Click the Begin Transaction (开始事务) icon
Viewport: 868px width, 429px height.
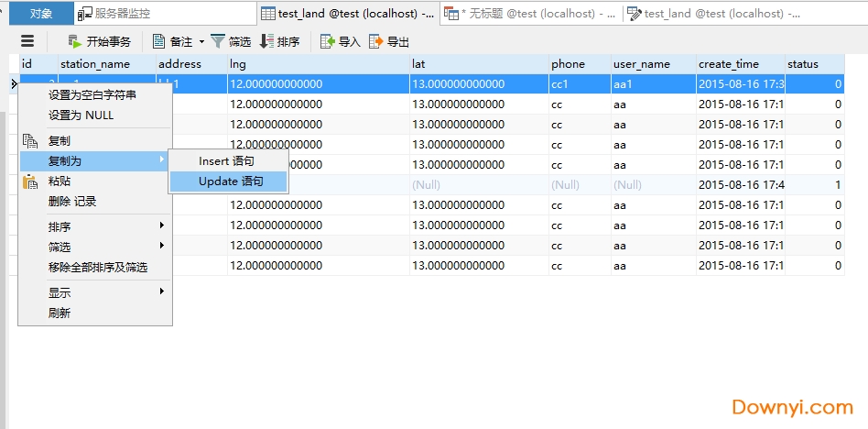click(x=75, y=41)
